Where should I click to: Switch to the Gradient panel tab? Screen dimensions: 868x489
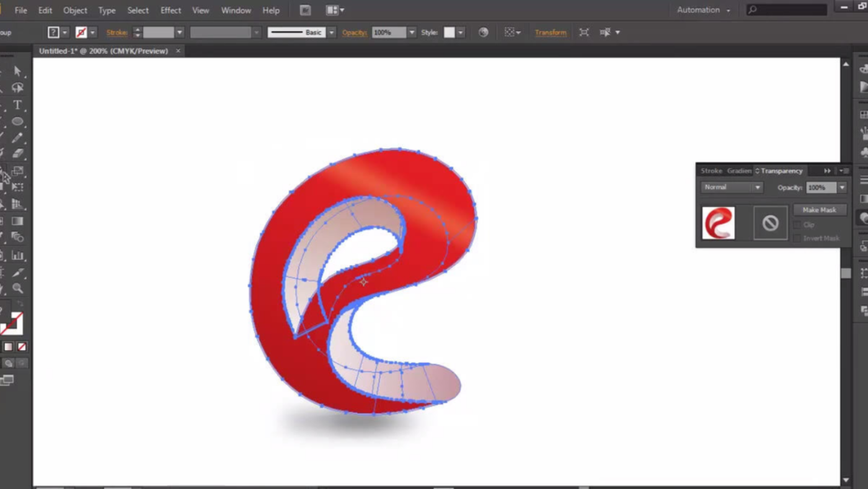click(x=739, y=171)
